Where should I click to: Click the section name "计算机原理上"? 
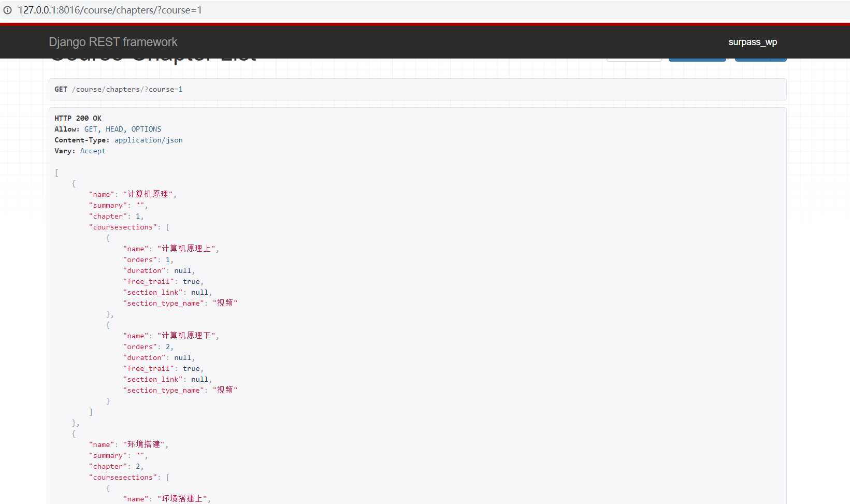(186, 249)
